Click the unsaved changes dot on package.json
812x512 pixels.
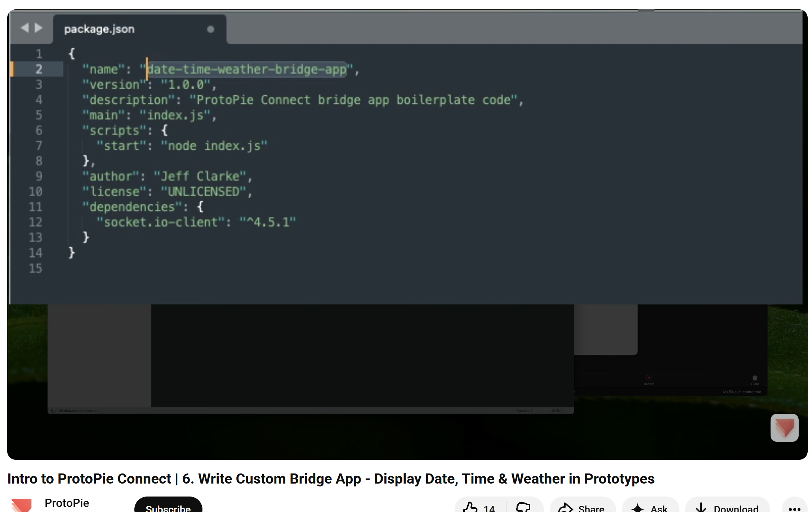pyautogui.click(x=210, y=29)
